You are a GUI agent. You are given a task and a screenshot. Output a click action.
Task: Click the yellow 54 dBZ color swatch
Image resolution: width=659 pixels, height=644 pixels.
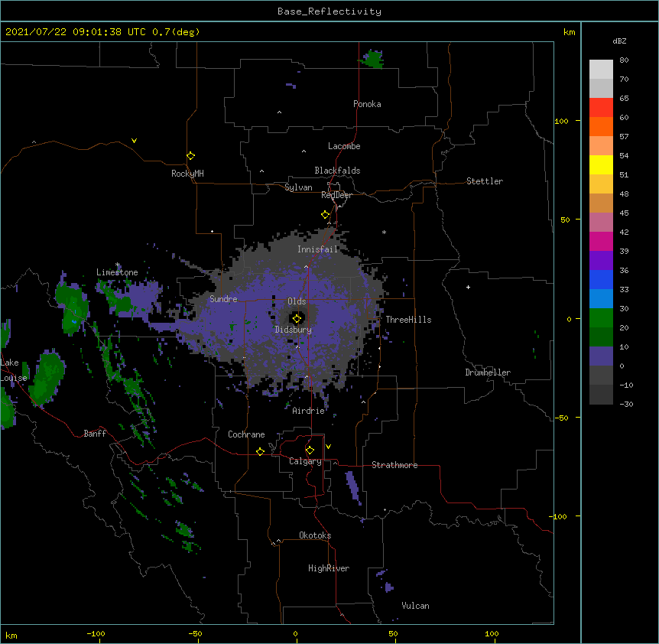pyautogui.click(x=601, y=164)
